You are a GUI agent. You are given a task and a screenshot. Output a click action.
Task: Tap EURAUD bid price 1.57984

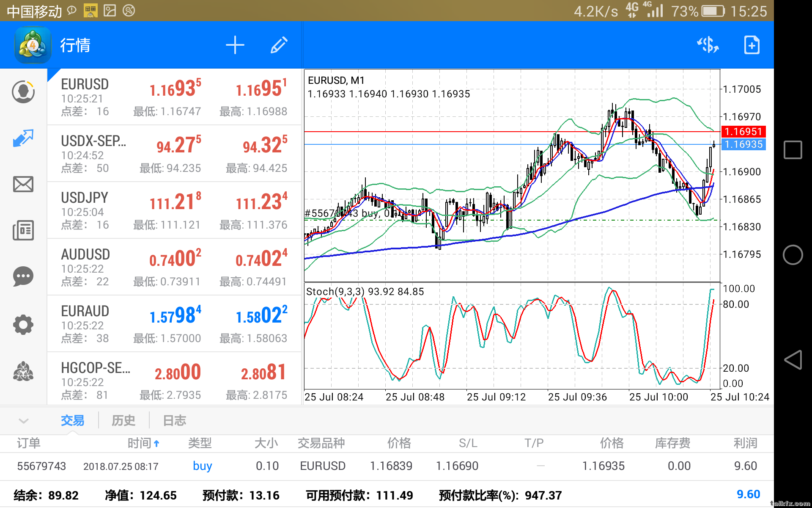pos(175,315)
